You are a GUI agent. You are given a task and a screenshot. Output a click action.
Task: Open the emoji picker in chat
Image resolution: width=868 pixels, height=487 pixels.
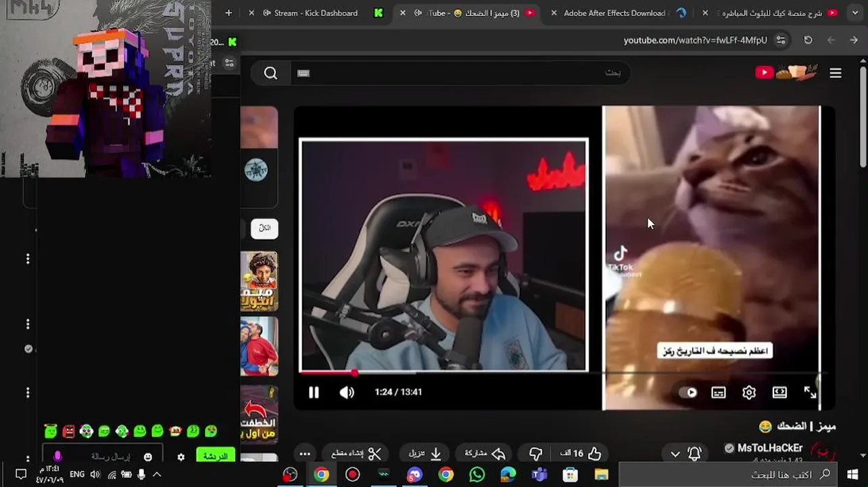147,457
